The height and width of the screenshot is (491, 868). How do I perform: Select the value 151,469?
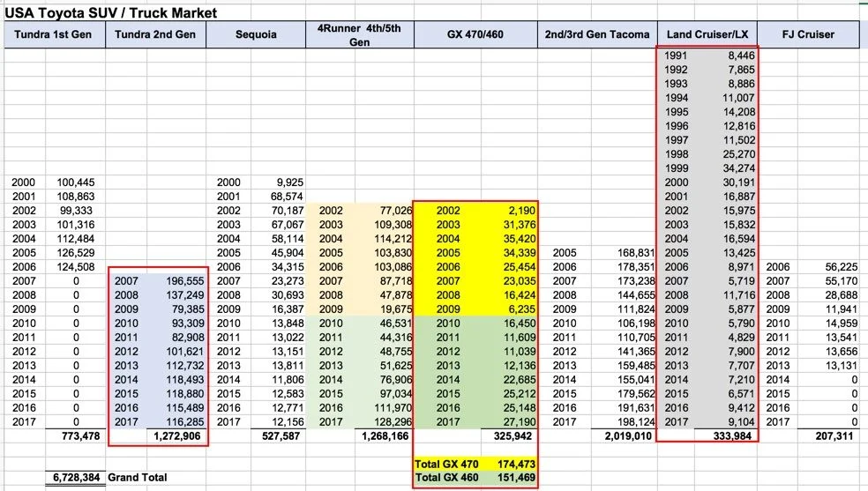click(517, 478)
